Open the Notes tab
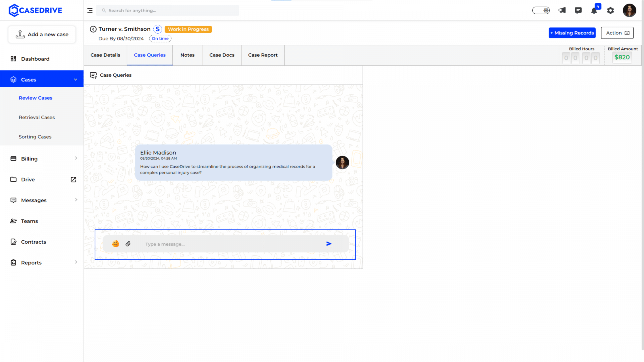644x362 pixels. click(188, 55)
